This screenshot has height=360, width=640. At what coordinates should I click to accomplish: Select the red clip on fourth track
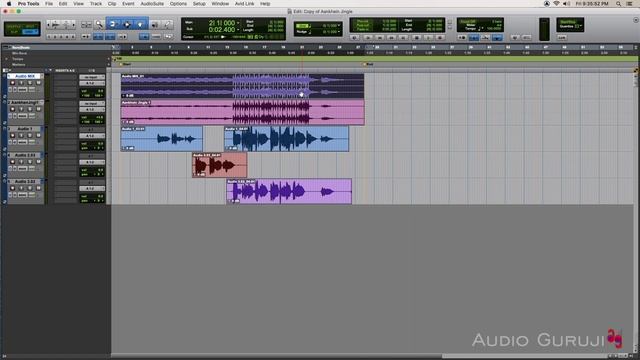(220, 165)
